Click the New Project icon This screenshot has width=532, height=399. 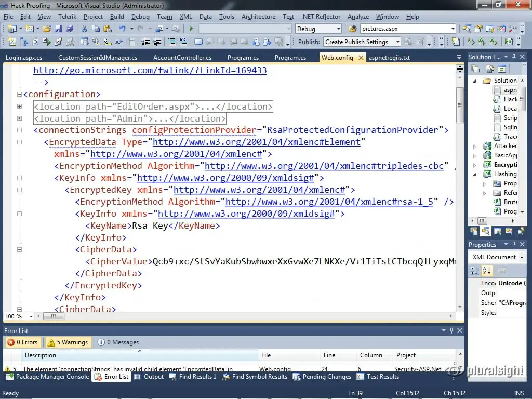[x=12, y=29]
